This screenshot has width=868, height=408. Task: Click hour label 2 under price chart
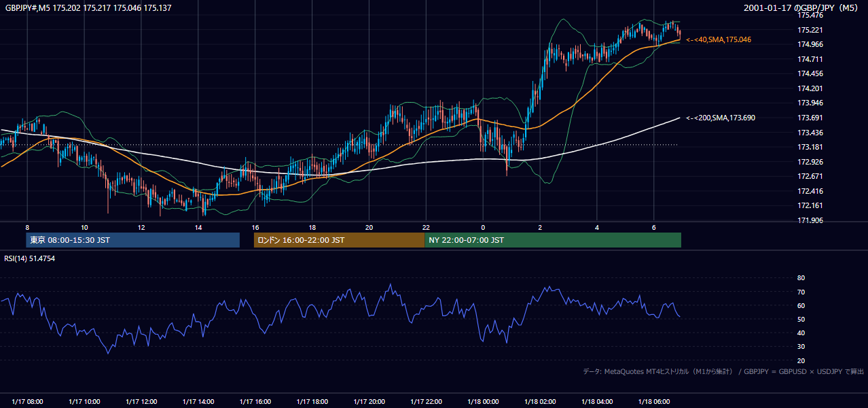coord(540,227)
